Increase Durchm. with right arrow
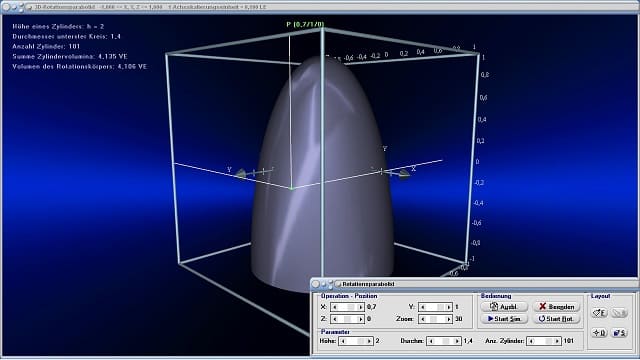The image size is (640, 360). (x=457, y=341)
